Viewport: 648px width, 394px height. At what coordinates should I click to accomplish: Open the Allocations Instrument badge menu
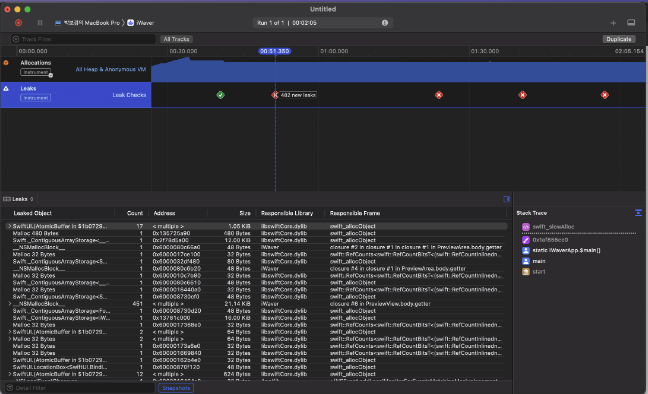point(36,72)
